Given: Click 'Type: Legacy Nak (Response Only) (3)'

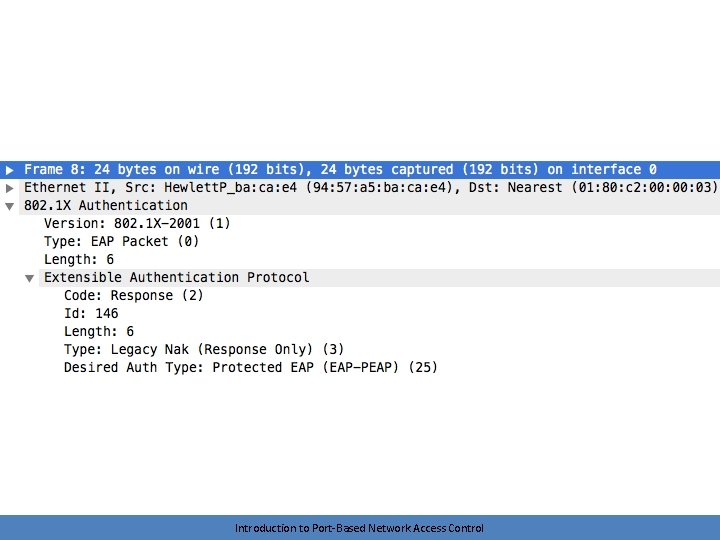Looking at the screenshot, I should click(x=203, y=349).
